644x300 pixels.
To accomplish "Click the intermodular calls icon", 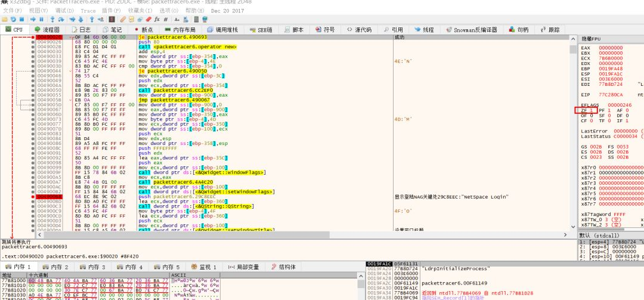I will point(185,19).
